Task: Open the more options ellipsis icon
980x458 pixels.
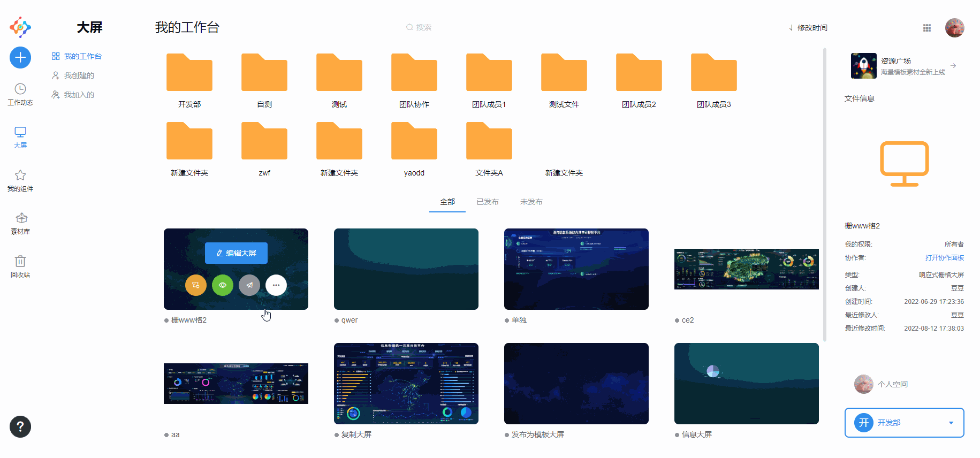Action: point(276,285)
